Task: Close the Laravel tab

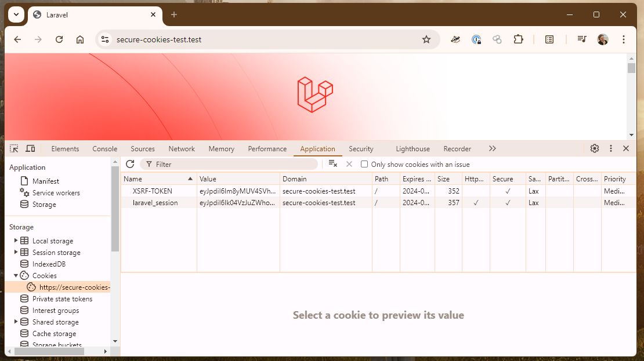Action: pyautogui.click(x=153, y=14)
